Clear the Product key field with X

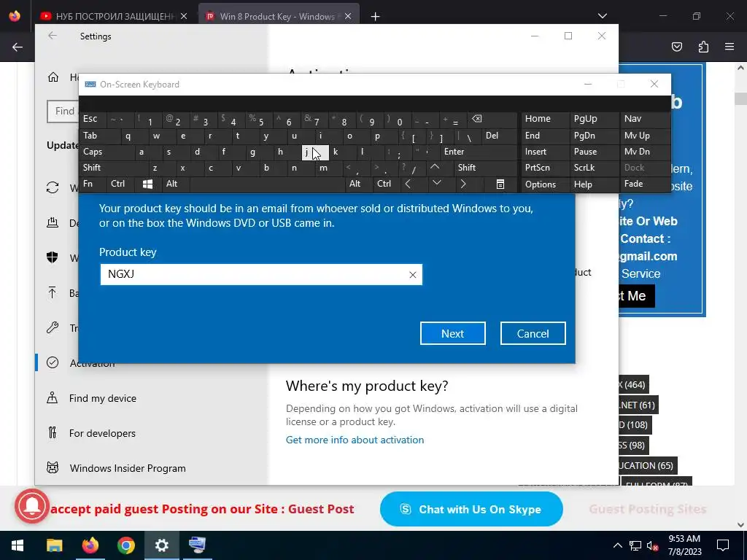(x=413, y=275)
